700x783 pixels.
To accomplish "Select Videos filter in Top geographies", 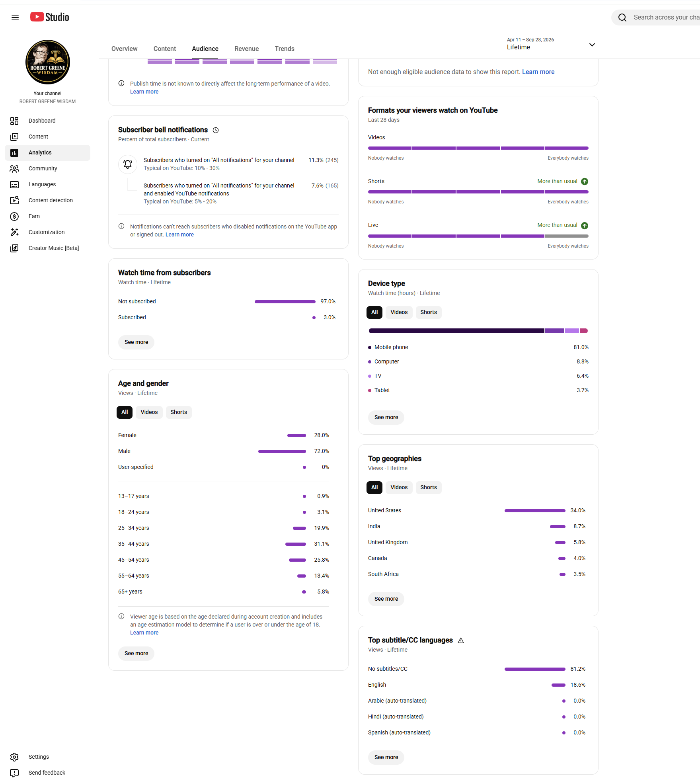I will tap(399, 487).
